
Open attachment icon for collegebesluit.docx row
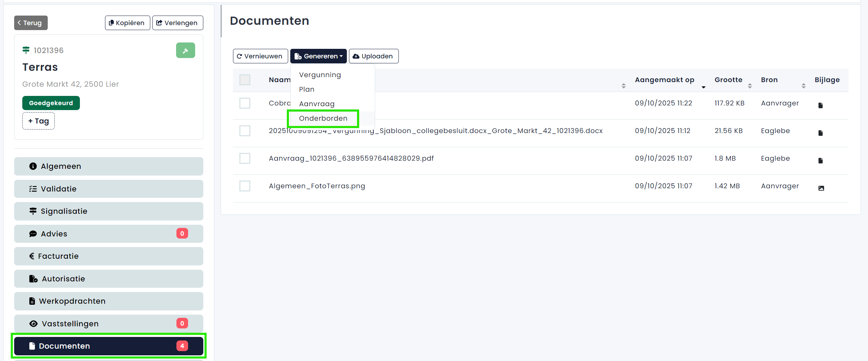click(x=821, y=133)
